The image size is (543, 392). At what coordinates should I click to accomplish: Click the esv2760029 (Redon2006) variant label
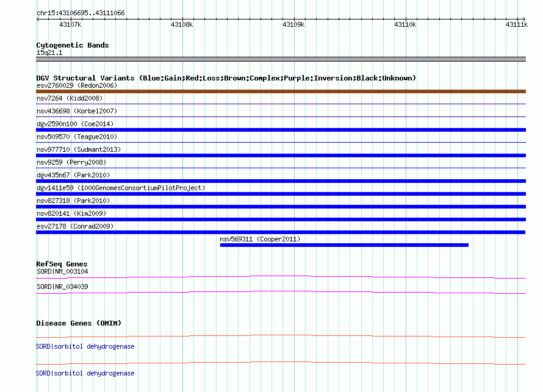point(77,85)
